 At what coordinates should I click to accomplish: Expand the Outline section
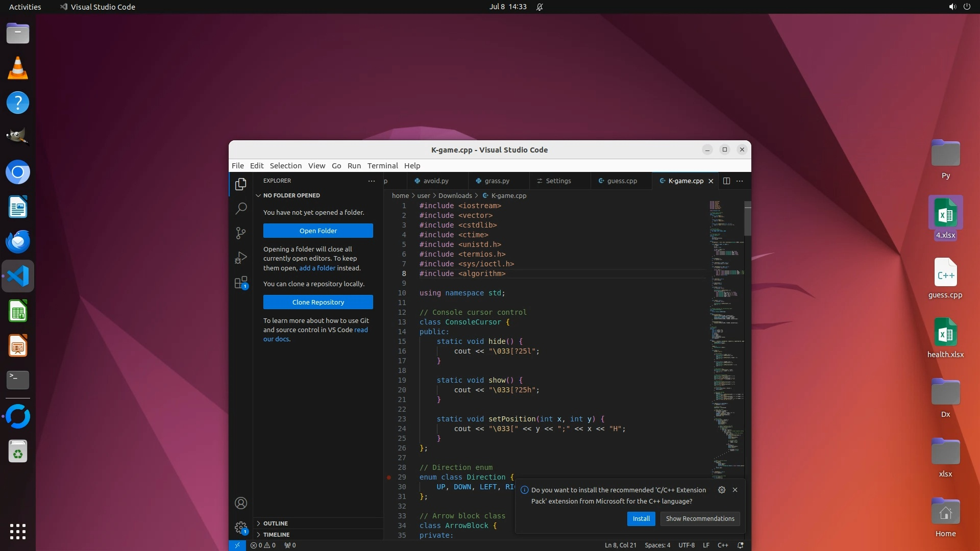pyautogui.click(x=276, y=523)
